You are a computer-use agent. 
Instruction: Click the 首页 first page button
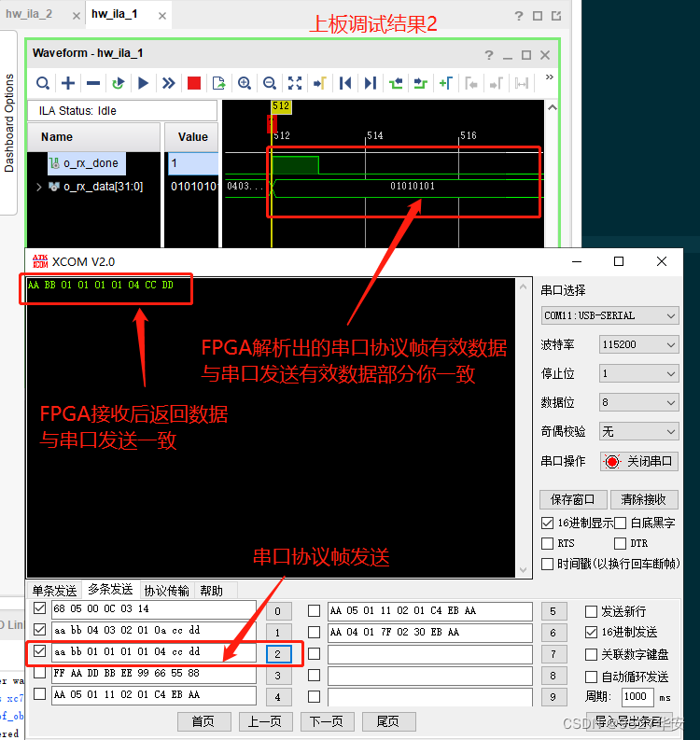pos(203,721)
